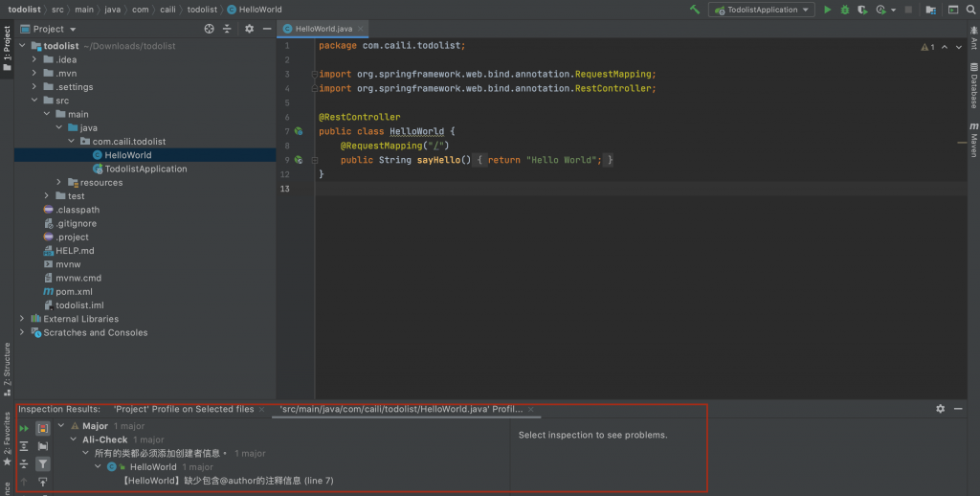Expand the .idea folder
The height and width of the screenshot is (496, 980).
click(x=34, y=59)
